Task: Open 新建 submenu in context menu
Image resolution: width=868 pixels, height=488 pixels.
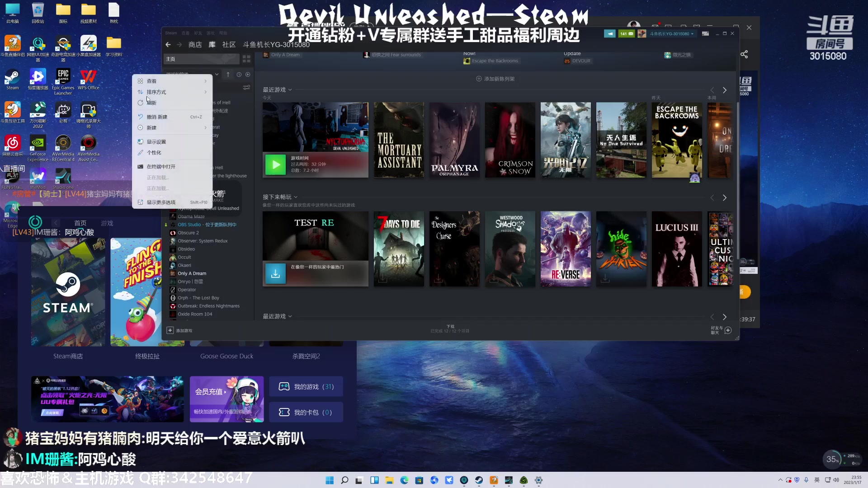Action: click(x=172, y=127)
